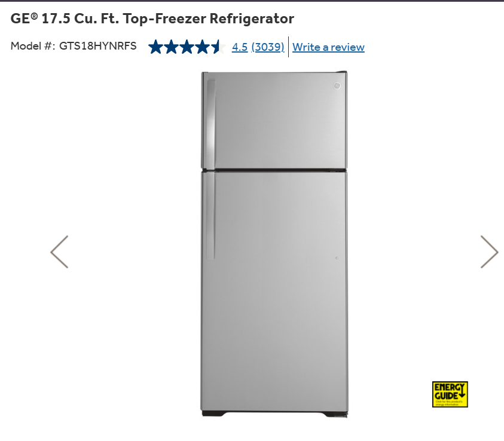
Task: Open the yellow Energy Guide label
Action: coord(450,394)
